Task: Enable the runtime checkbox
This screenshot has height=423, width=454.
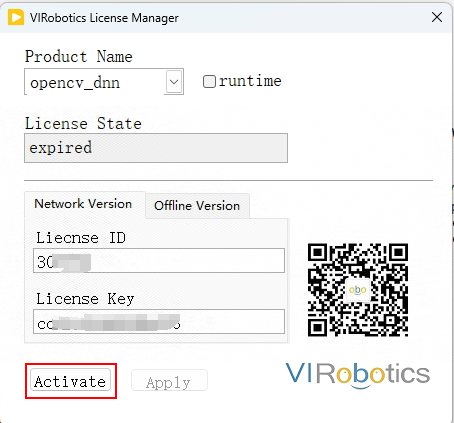Action: click(209, 81)
